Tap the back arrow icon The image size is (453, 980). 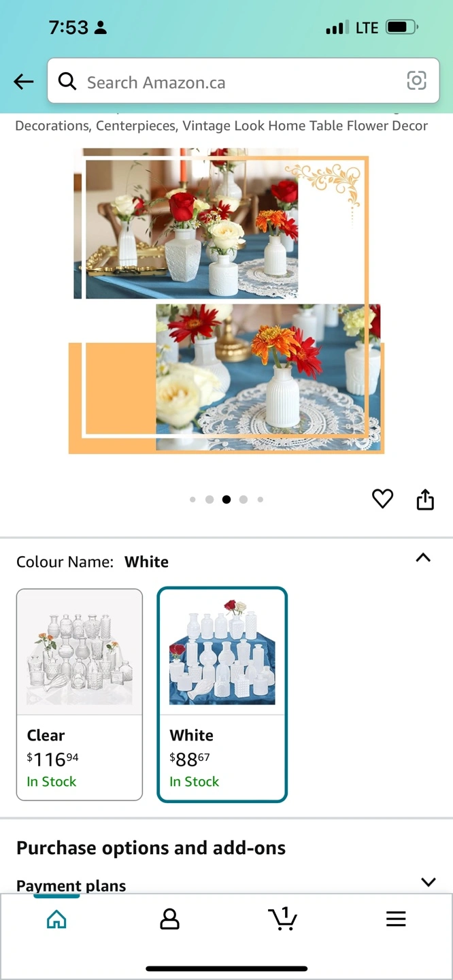click(x=24, y=82)
